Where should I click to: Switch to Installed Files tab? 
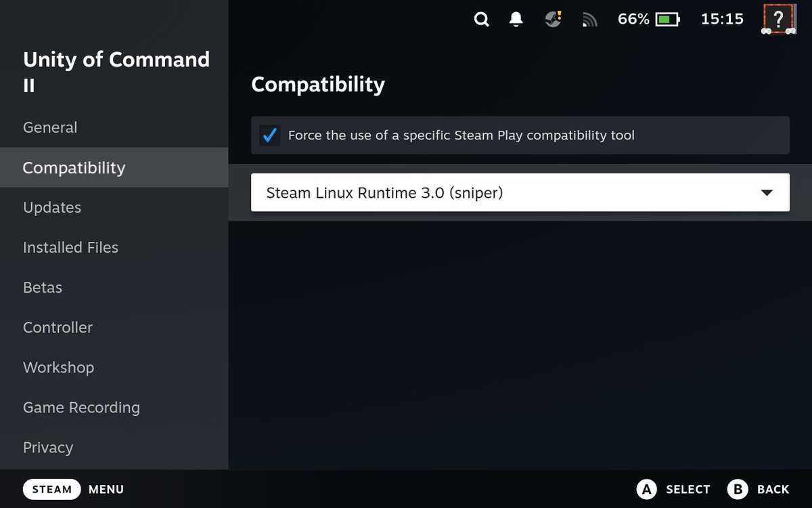tap(114, 247)
